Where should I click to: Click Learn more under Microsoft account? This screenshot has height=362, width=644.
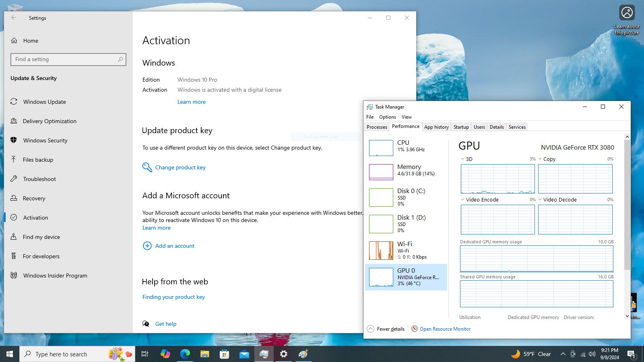coord(157,228)
